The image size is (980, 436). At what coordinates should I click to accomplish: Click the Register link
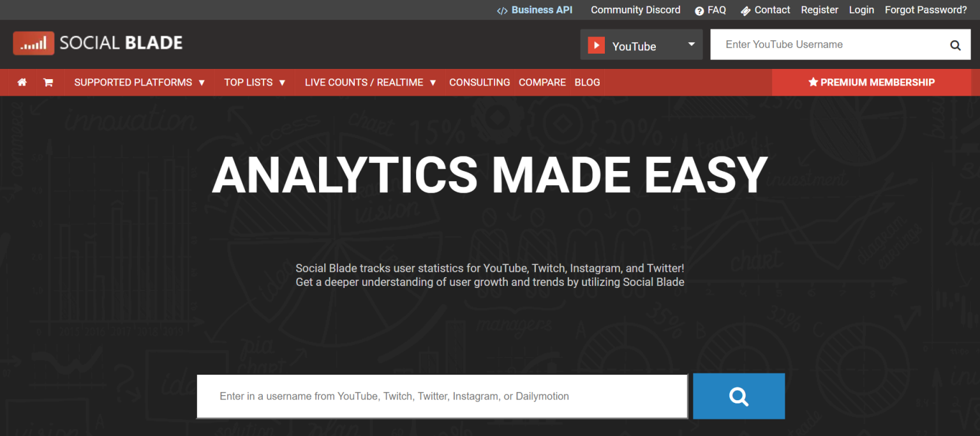820,10
